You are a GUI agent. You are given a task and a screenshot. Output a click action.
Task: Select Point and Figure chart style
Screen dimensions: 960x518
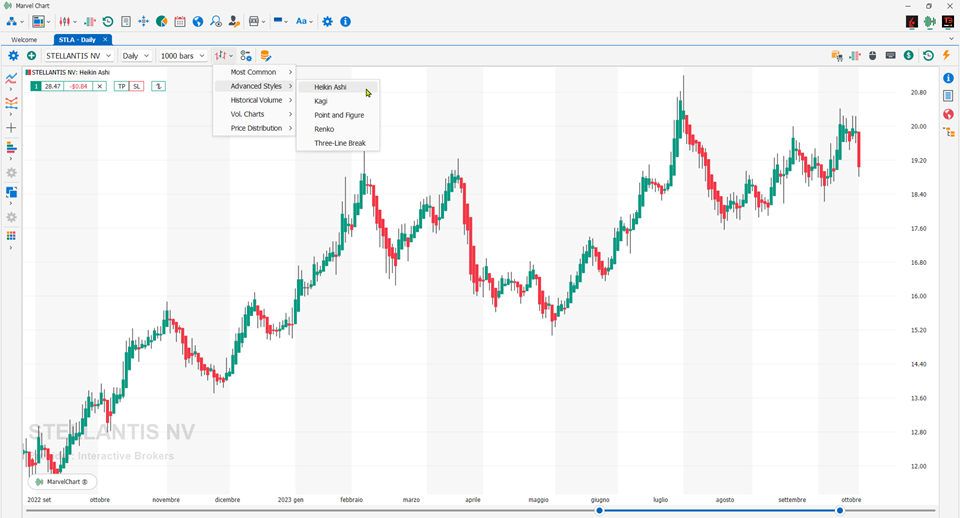[338, 115]
